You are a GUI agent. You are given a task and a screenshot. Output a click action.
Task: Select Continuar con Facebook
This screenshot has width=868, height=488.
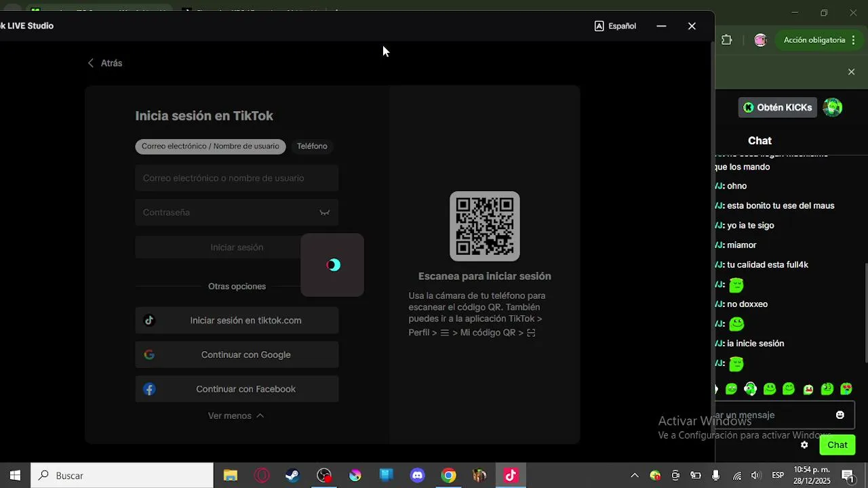237,389
